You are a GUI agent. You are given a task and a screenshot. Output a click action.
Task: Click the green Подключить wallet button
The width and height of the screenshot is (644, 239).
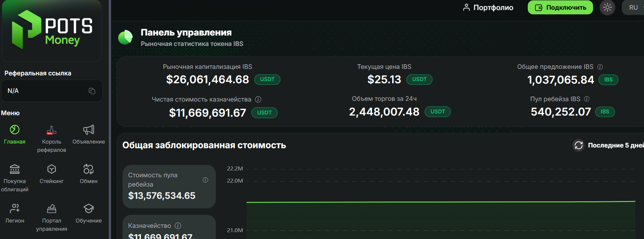coord(560,8)
